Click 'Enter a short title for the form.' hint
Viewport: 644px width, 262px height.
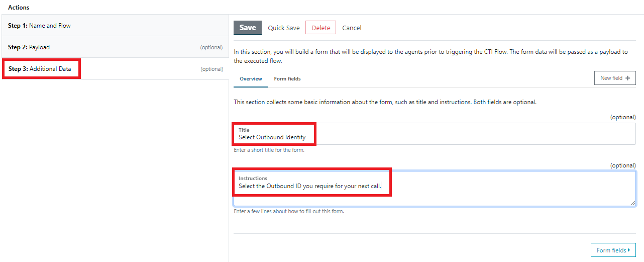click(269, 150)
